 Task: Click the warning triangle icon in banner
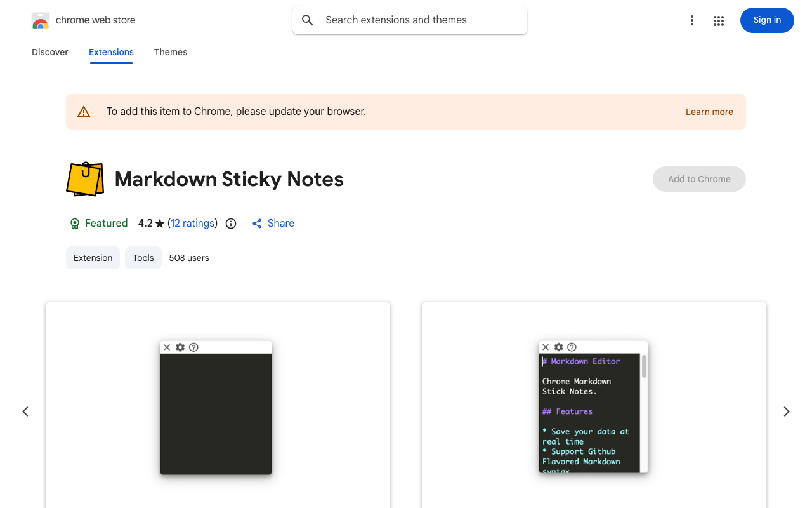[x=84, y=112]
